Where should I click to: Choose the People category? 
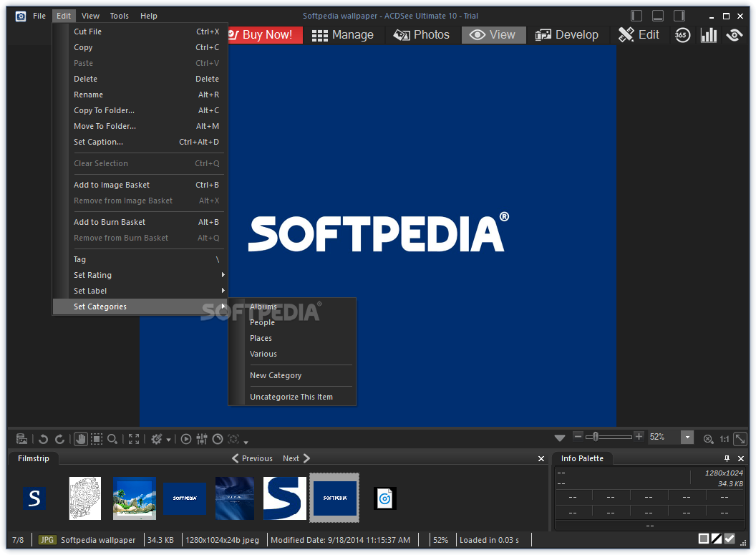tap(292, 322)
